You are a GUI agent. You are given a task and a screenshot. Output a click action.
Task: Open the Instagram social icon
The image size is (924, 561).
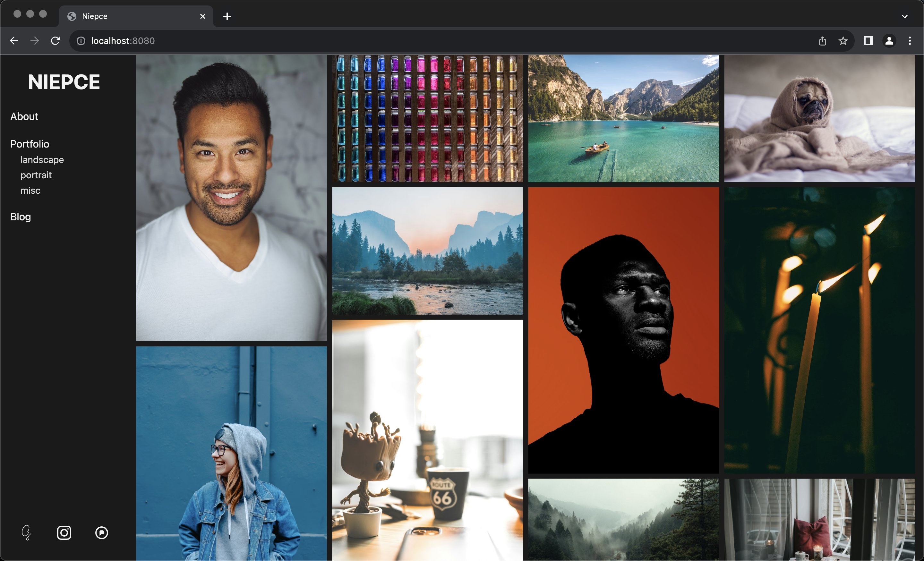coord(64,532)
